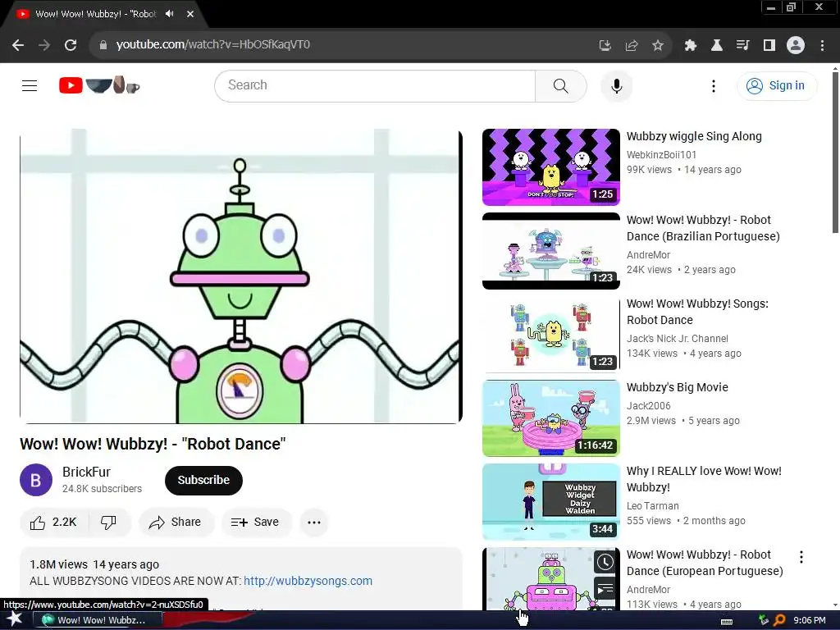Click the browser forward arrow
Screen dimensions: 840x630
click(x=44, y=45)
